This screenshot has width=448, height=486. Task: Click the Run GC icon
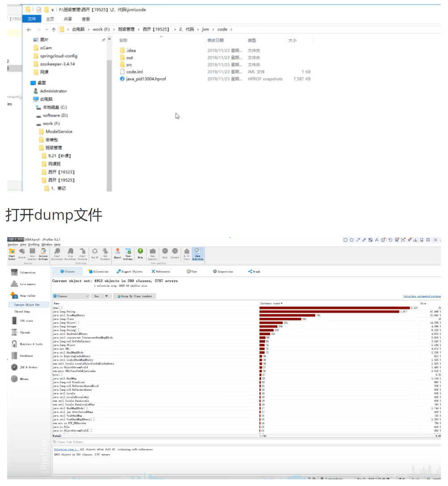tap(95, 253)
